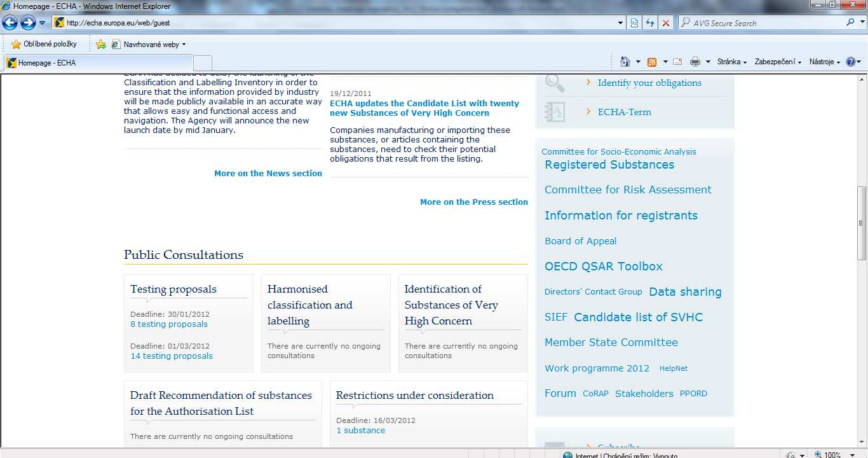Open 8 testing proposals consultation

[x=169, y=324]
